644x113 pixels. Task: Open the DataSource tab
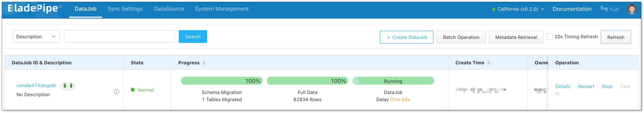[169, 9]
